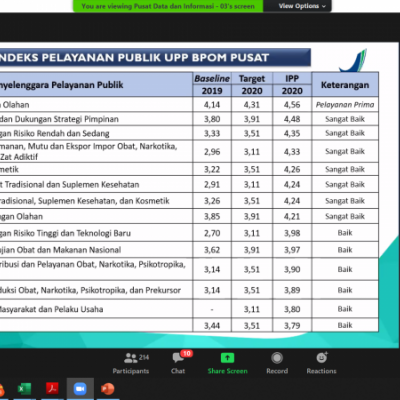400x400 pixels.
Task: Select the baseline value 2,96
Action: (x=212, y=152)
